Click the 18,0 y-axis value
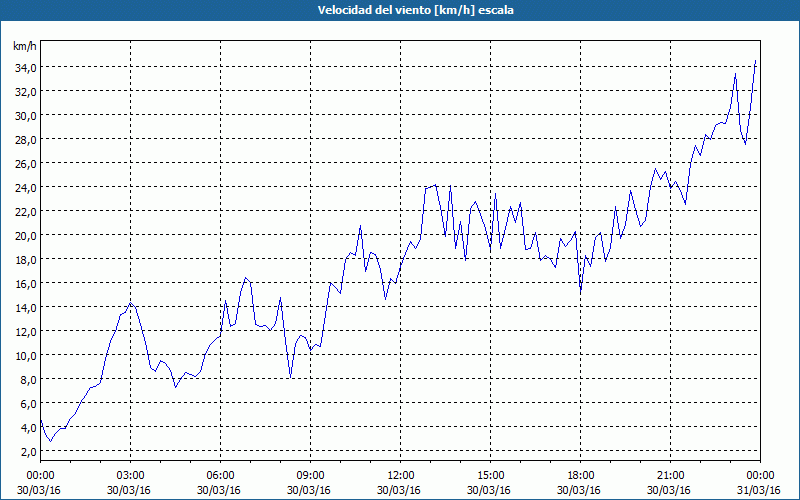The height and width of the screenshot is (500, 800). (x=24, y=259)
